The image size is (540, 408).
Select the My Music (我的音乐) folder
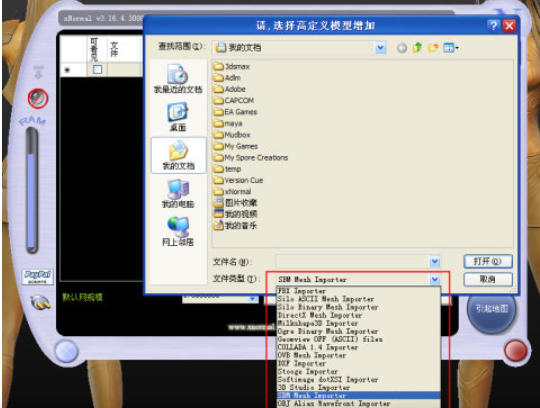[236, 226]
